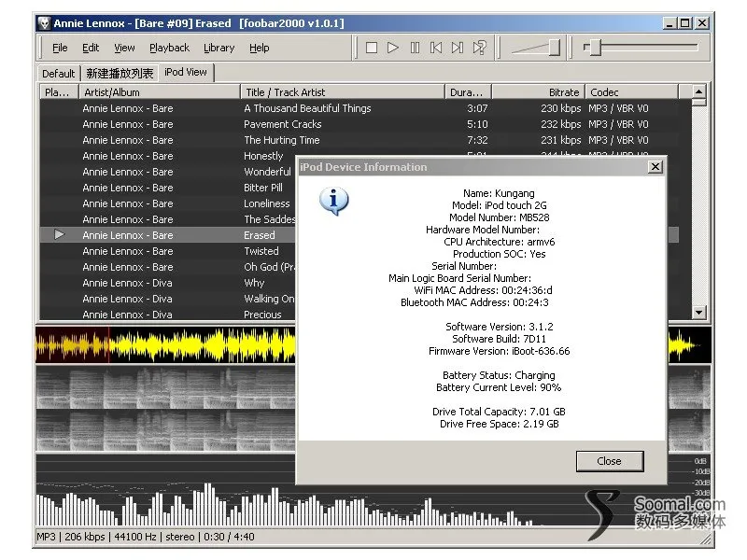747x560 pixels.
Task: Select track Pavement Cracks
Action: tap(283, 124)
